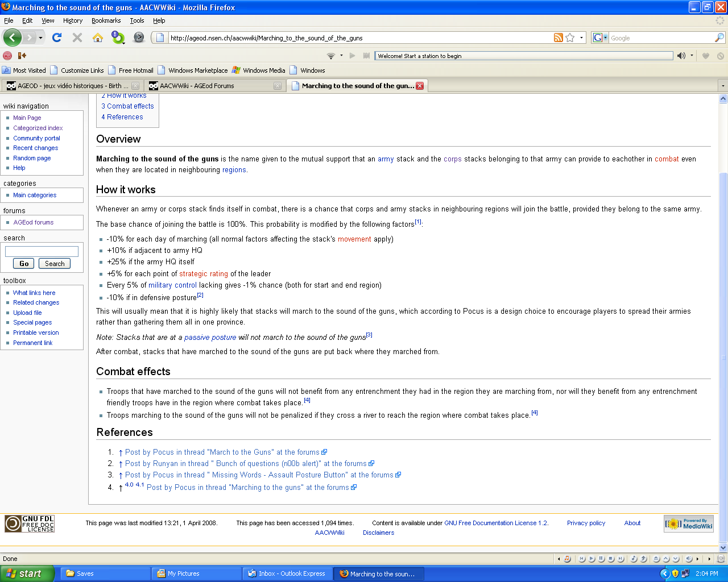
Task: Click the browser Back arrow button
Action: tap(13, 38)
